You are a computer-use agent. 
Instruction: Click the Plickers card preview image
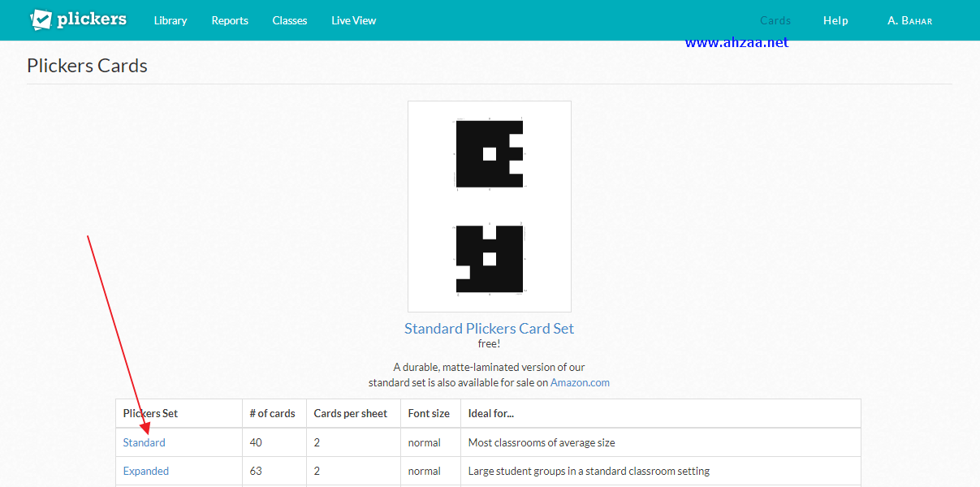pyautogui.click(x=488, y=205)
